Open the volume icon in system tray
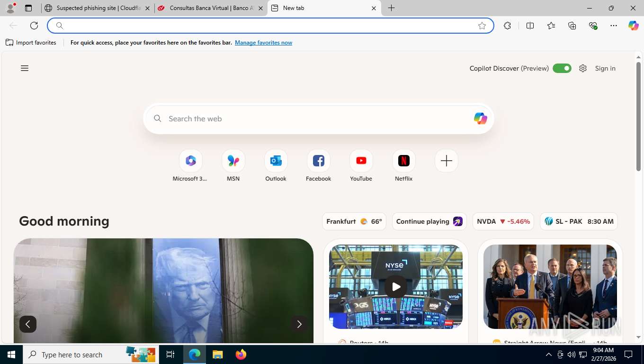Image resolution: width=644 pixels, height=364 pixels. pyautogui.click(x=572, y=355)
